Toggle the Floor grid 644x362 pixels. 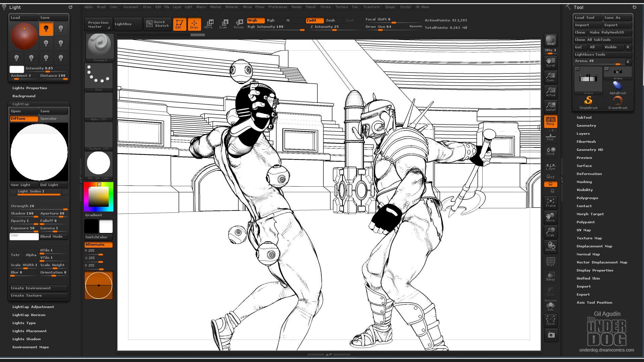coord(550,137)
